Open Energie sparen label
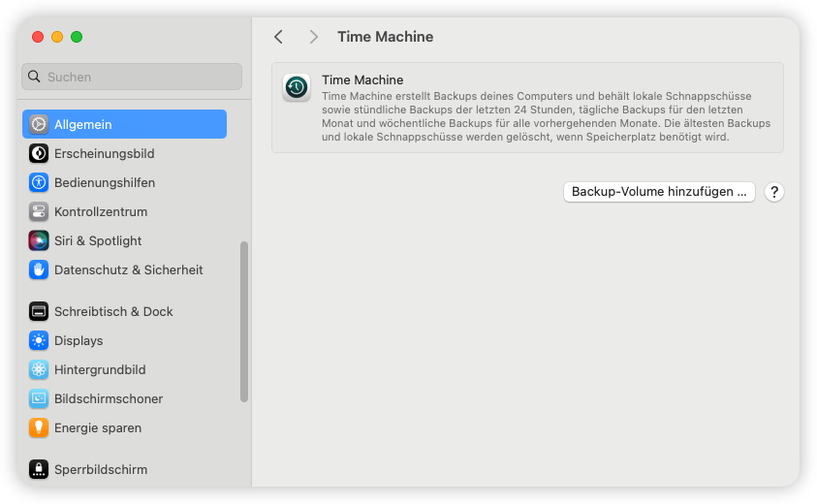 98,427
